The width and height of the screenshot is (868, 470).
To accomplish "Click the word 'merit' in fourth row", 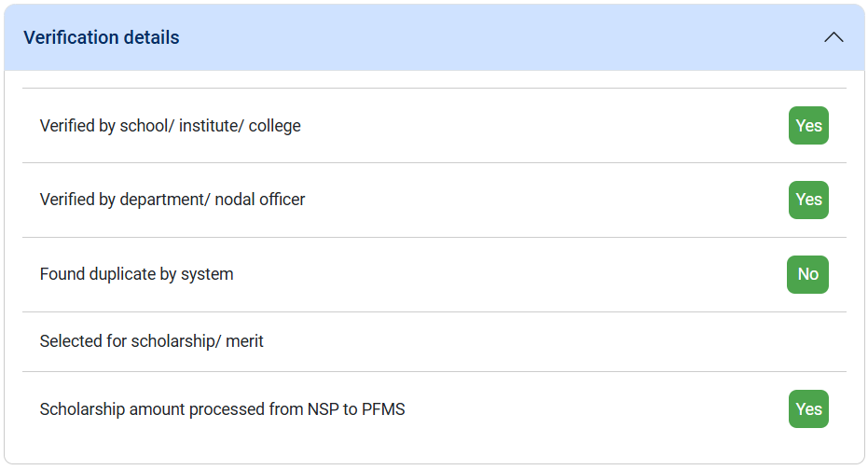I will tap(244, 341).
